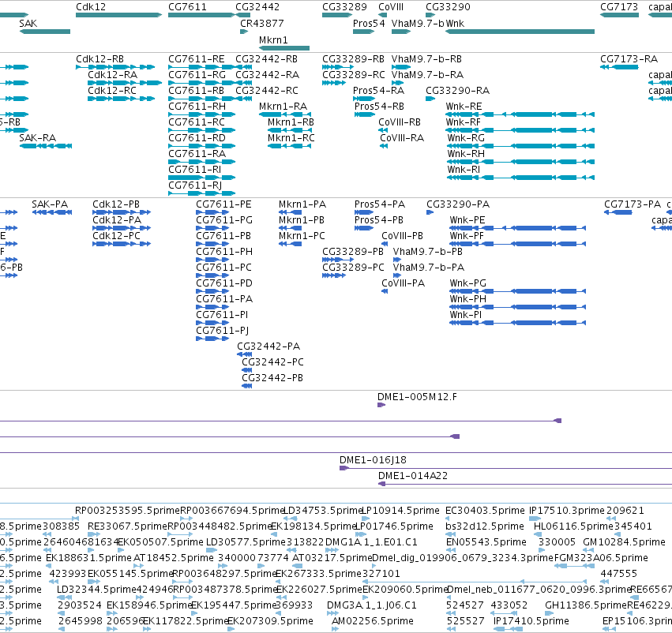Screen dimensions: 672x633
Task: Click the VhaM9.7-b gene label
Action: point(418,23)
